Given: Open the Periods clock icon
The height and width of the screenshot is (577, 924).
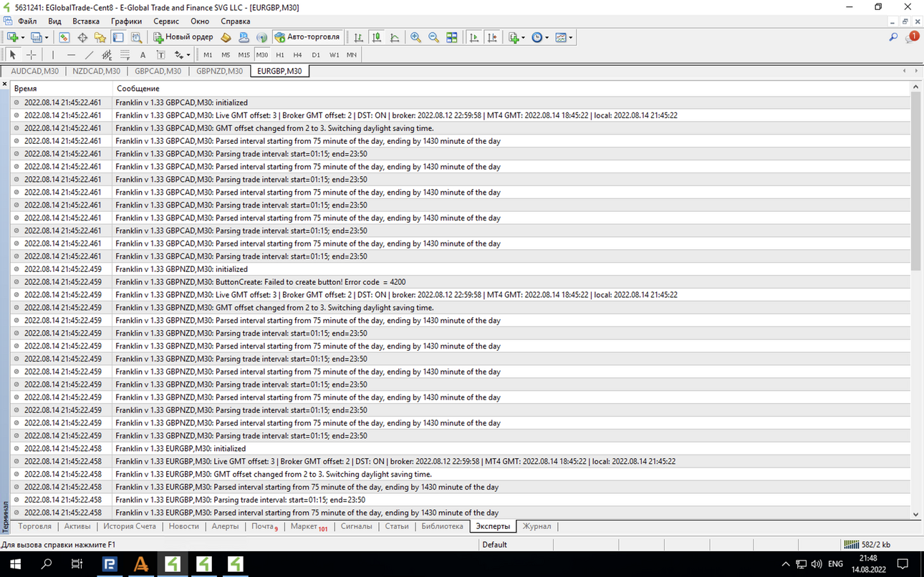Looking at the screenshot, I should [537, 37].
